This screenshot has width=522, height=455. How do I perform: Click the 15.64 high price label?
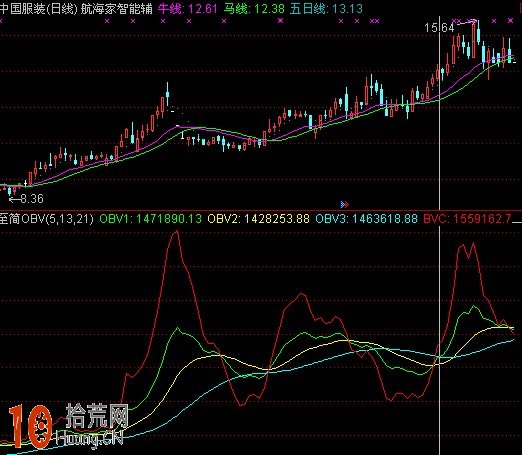(439, 28)
